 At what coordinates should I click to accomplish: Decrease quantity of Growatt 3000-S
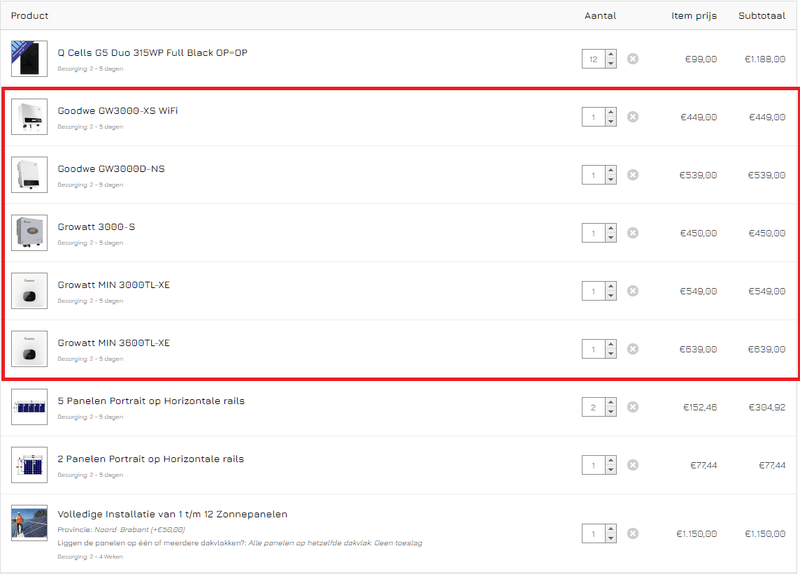611,238
